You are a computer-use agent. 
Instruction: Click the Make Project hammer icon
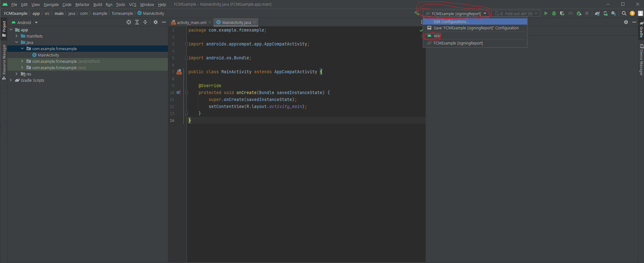click(x=417, y=13)
